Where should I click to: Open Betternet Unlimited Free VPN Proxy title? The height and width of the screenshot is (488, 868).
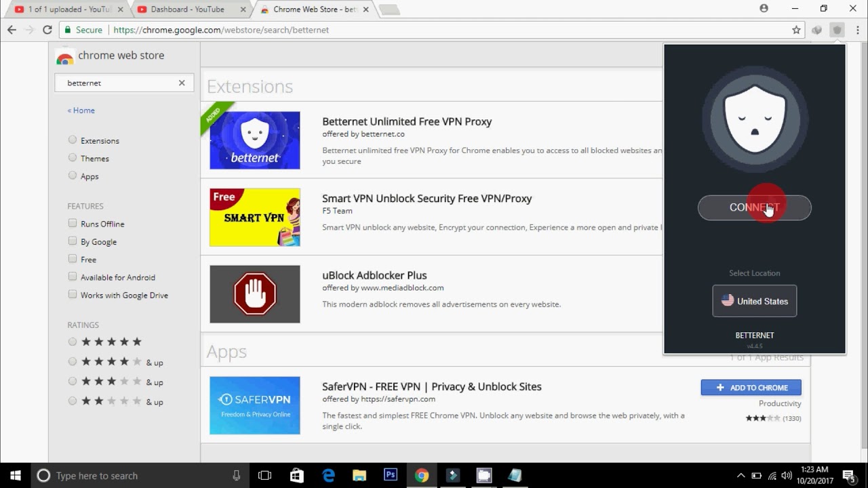click(x=407, y=122)
